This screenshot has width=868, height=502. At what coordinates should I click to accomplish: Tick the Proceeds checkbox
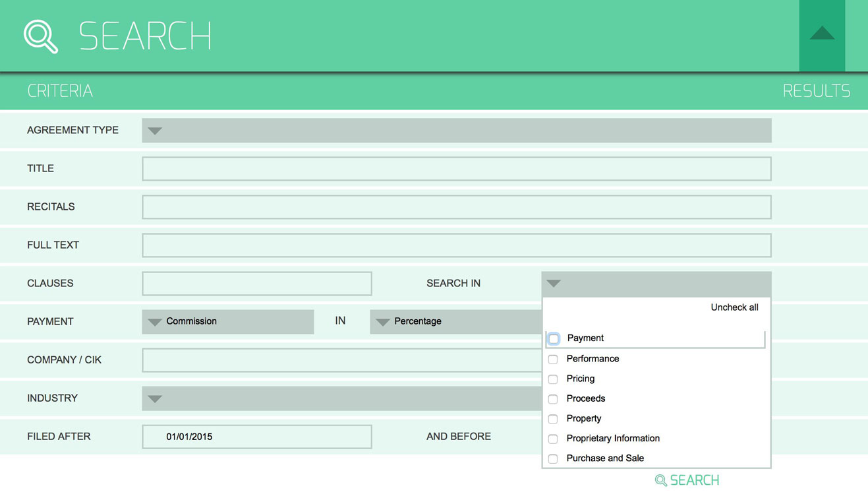point(553,398)
